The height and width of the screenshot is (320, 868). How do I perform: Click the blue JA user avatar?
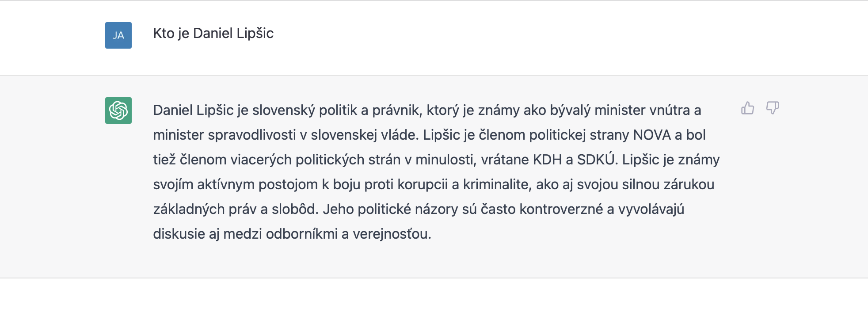click(x=118, y=35)
